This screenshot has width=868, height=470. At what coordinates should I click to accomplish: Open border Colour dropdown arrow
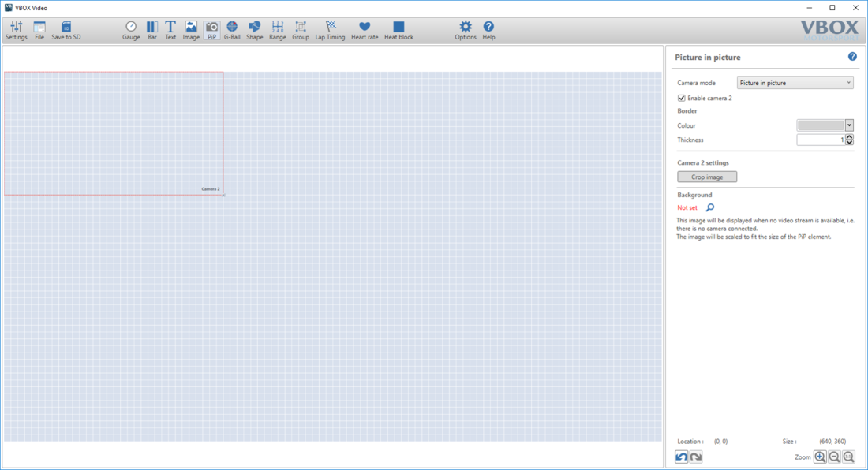pyautogui.click(x=849, y=125)
